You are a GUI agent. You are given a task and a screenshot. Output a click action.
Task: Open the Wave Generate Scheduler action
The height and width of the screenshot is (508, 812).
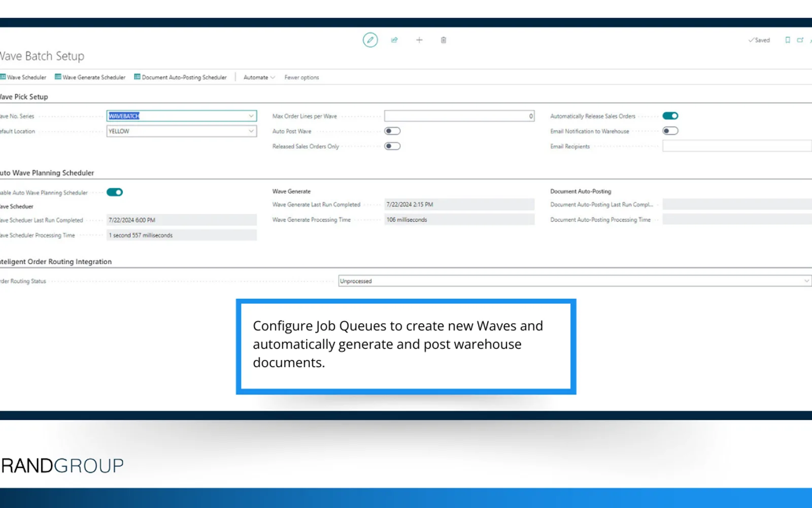[90, 77]
